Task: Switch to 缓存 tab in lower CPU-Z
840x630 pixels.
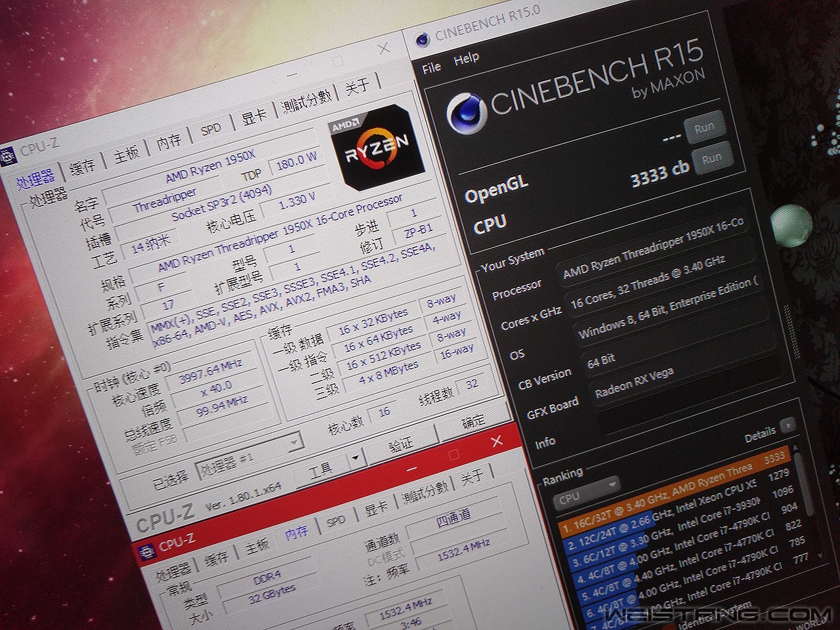Action: (217, 559)
